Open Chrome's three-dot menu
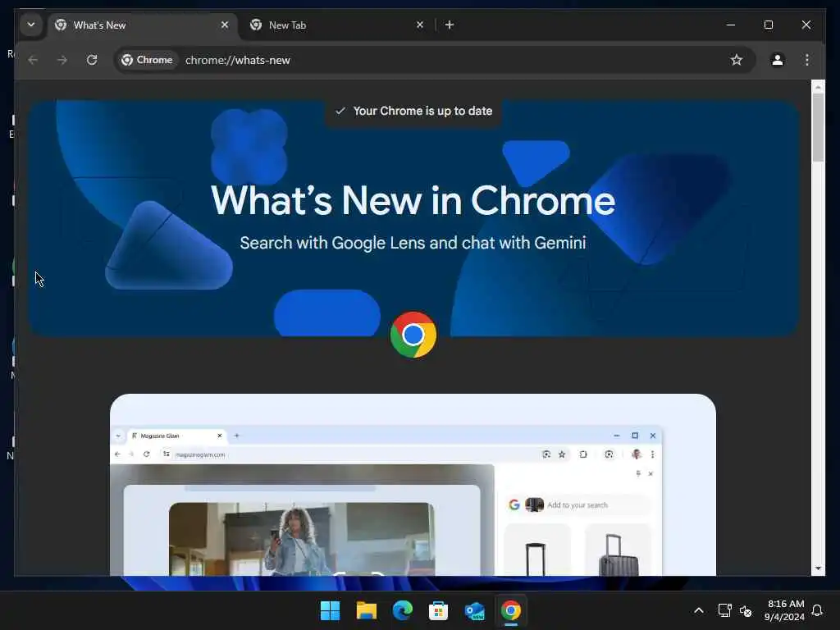Image resolution: width=840 pixels, height=630 pixels. point(807,60)
